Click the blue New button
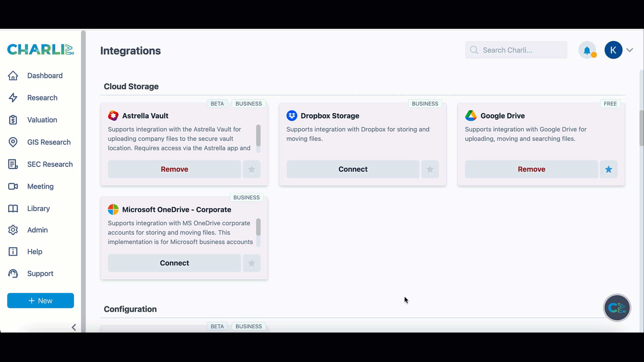The width and height of the screenshot is (644, 362). [41, 301]
